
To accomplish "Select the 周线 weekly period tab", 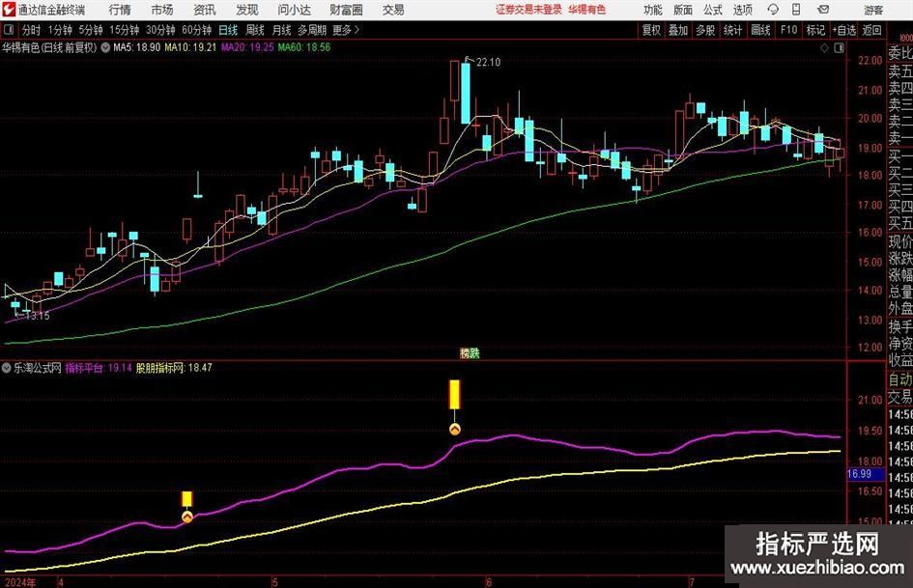I will pyautogui.click(x=254, y=30).
